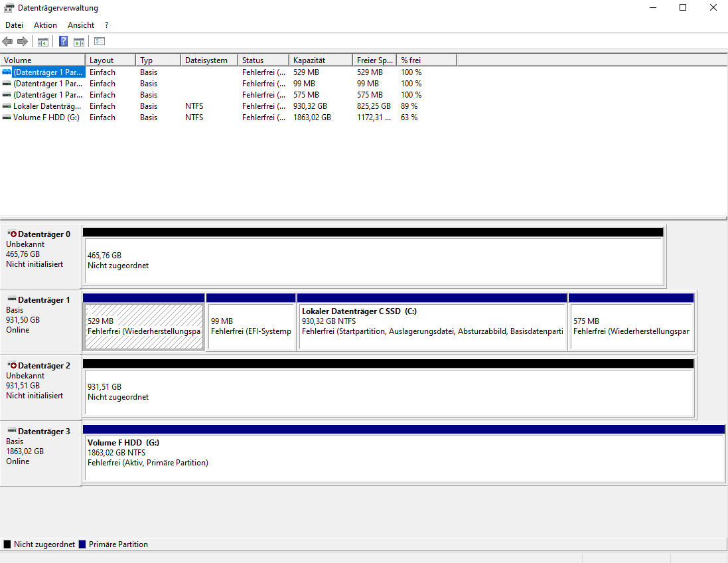Toggle console tree pane icon with left arrow
The image size is (728, 563).
click(x=42, y=42)
